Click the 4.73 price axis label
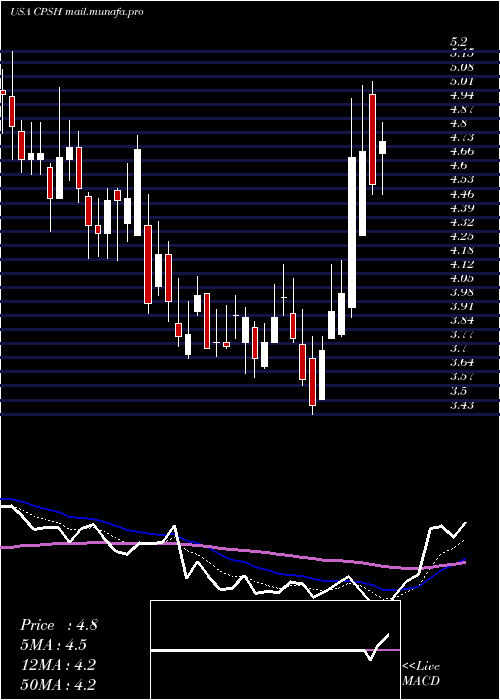 click(462, 138)
